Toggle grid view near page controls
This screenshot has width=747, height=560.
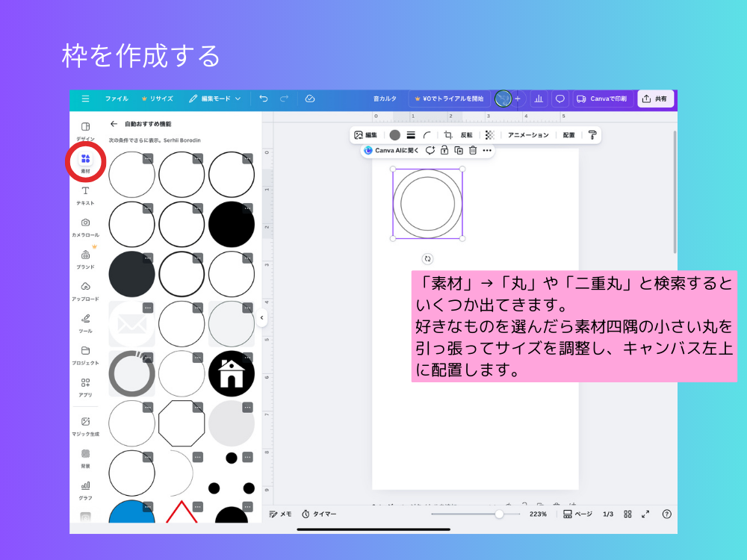pyautogui.click(x=627, y=514)
